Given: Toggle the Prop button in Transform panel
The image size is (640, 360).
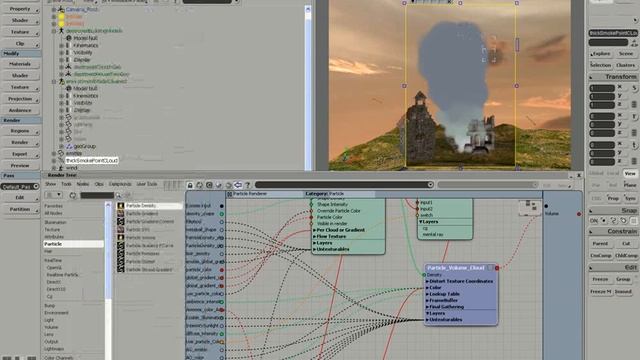Looking at the screenshot, I should [x=613, y=198].
